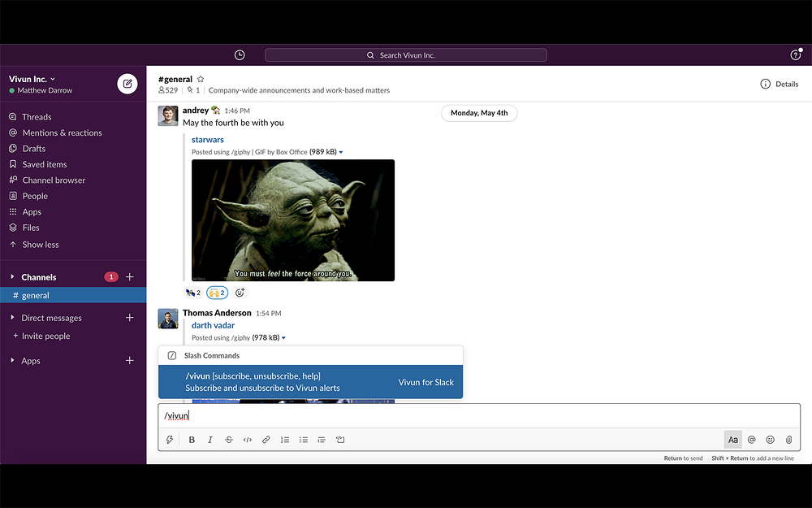Click the help question mark icon
This screenshot has width=812, height=508.
795,55
